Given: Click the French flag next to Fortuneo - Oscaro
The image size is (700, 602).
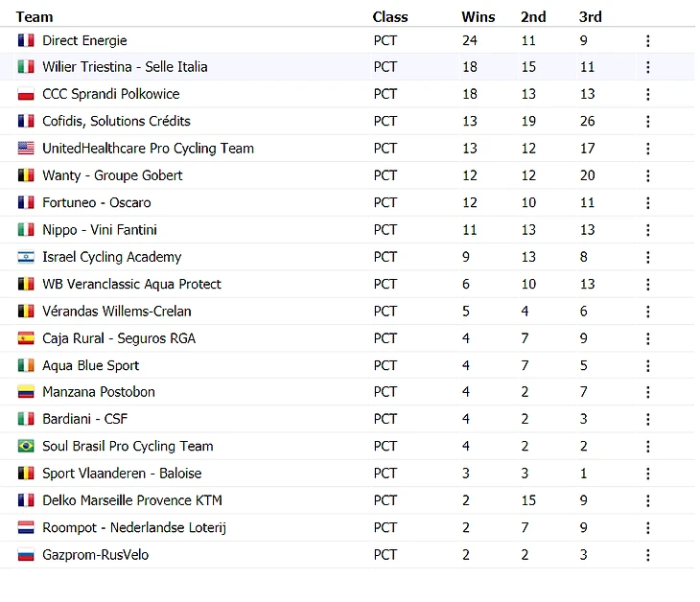Looking at the screenshot, I should point(26,202).
